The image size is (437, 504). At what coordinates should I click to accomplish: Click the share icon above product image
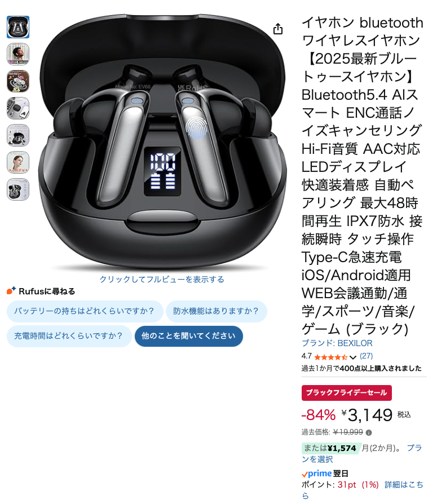click(x=278, y=29)
